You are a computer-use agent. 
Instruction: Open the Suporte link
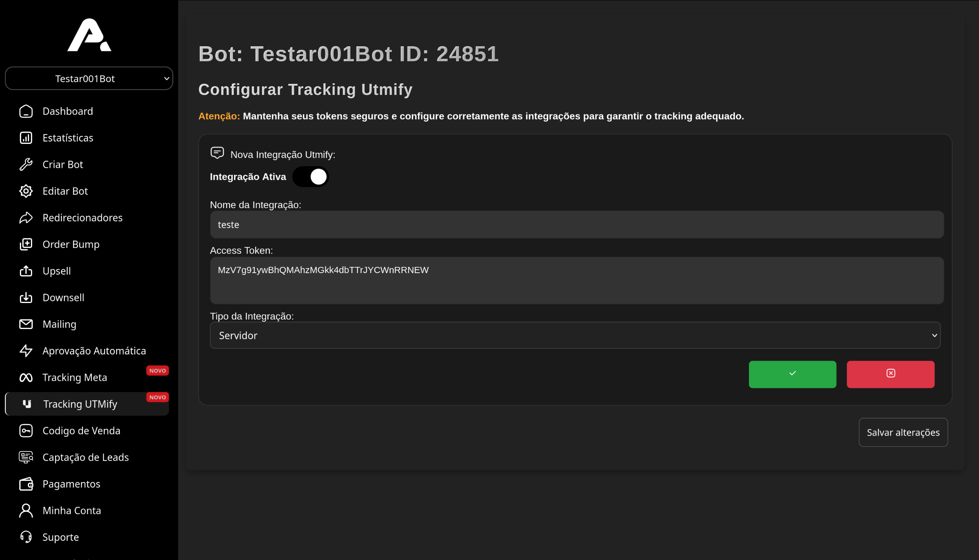(x=87, y=537)
